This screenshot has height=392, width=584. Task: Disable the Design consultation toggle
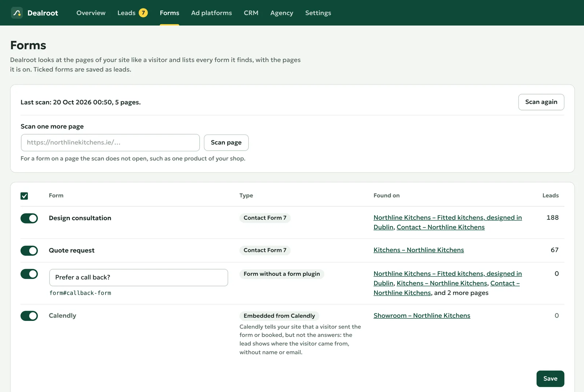pyautogui.click(x=29, y=218)
